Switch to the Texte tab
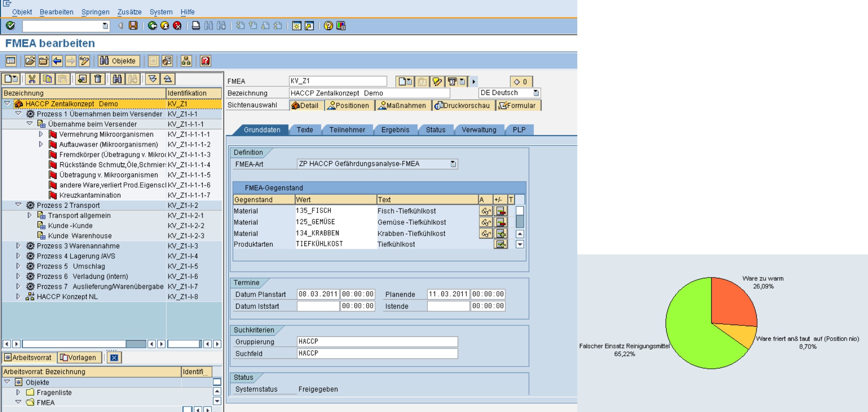Image resolution: width=868 pixels, height=412 pixels. tap(305, 130)
